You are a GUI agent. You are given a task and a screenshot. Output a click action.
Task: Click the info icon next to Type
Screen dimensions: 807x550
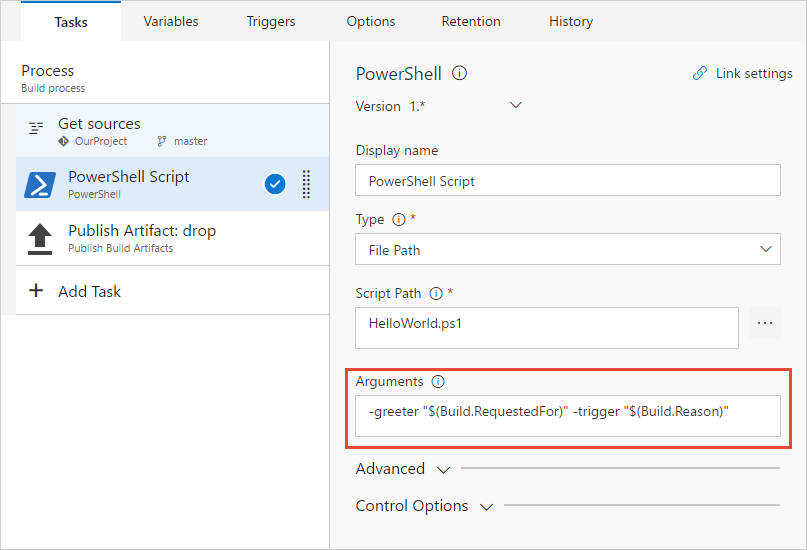[397, 219]
